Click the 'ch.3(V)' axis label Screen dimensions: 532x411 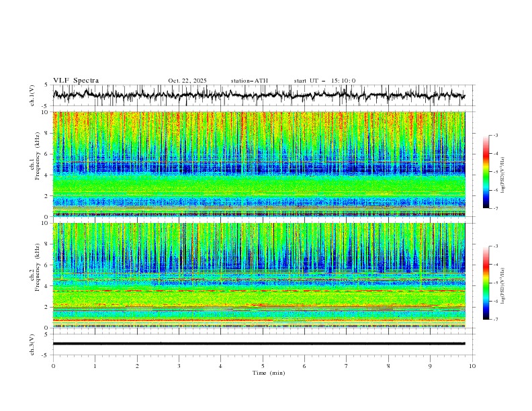[x=32, y=345]
